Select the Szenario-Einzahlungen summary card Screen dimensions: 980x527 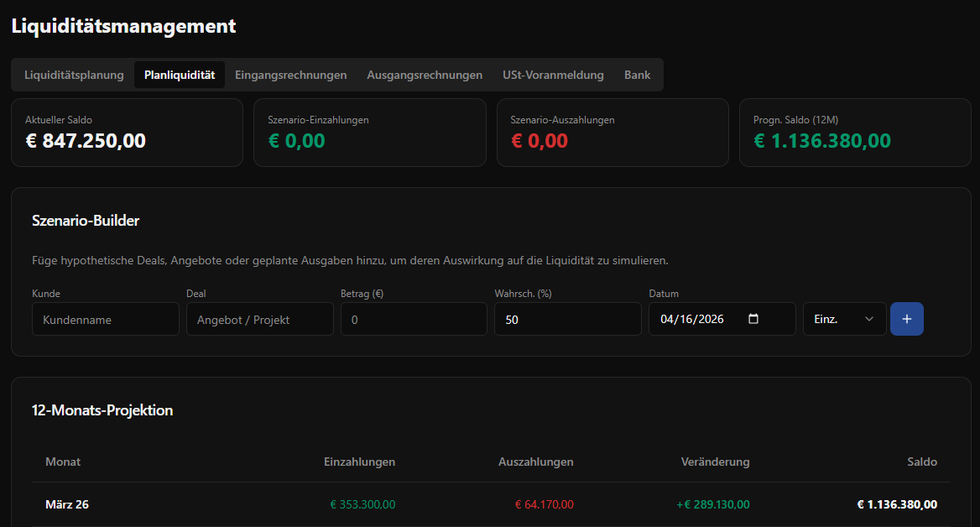[369, 133]
